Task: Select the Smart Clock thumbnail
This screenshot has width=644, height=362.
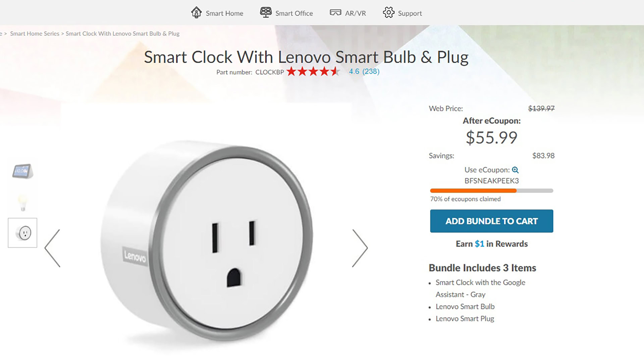Action: coord(22,171)
